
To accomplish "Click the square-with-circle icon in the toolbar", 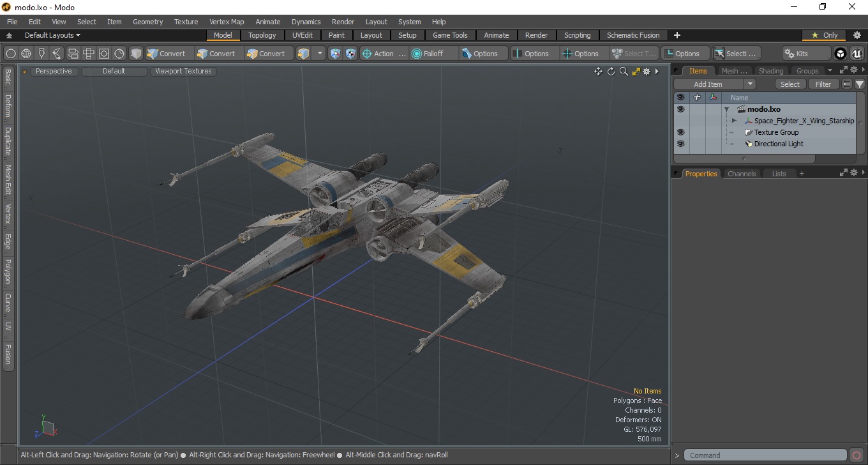I will [103, 54].
